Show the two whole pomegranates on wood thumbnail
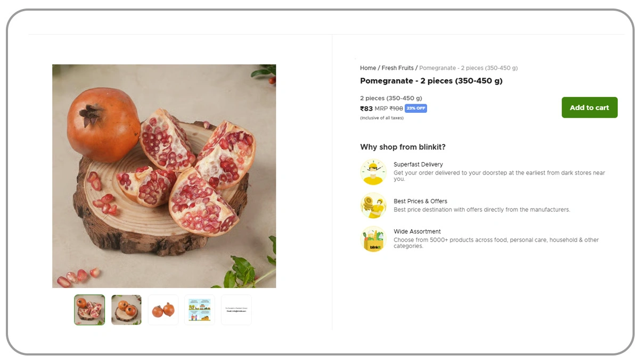This screenshot has width=640, height=364. coord(126,310)
